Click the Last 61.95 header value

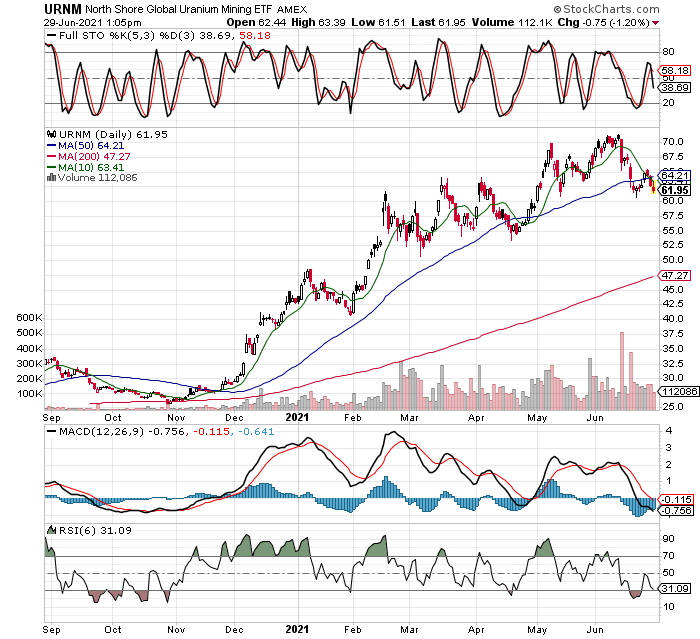438,22
